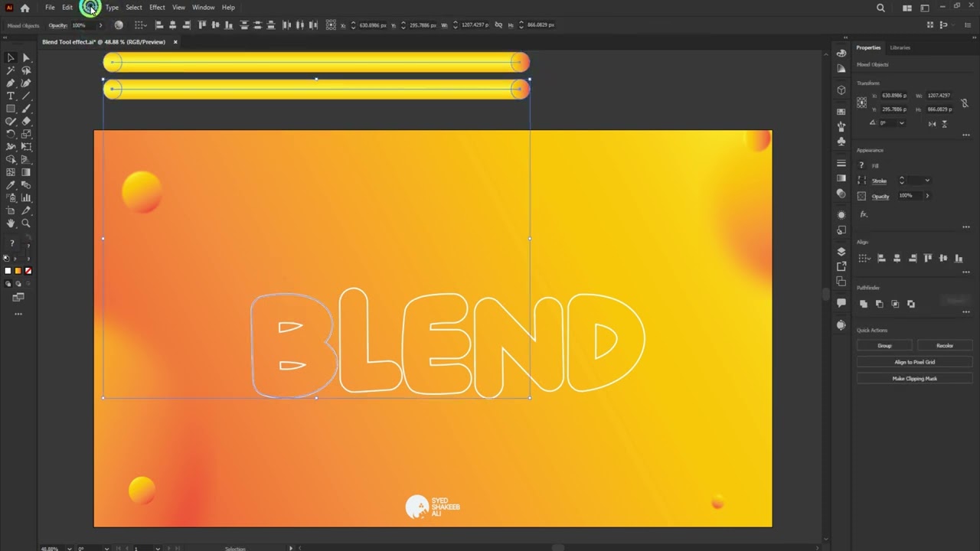980x551 pixels.
Task: Select the Type tool
Action: point(11,96)
